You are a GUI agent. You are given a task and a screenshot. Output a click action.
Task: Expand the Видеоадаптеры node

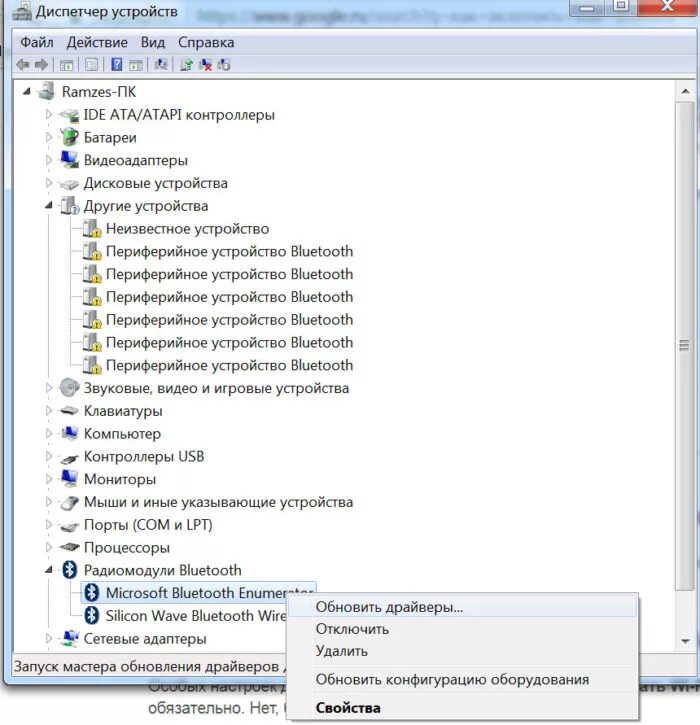(49, 160)
